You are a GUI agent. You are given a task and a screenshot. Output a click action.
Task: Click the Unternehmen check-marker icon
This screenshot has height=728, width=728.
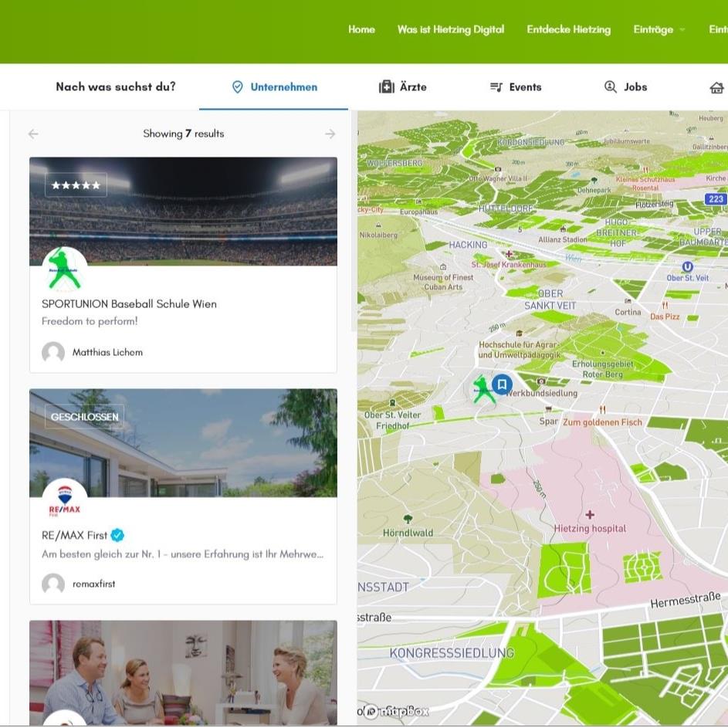click(x=237, y=86)
